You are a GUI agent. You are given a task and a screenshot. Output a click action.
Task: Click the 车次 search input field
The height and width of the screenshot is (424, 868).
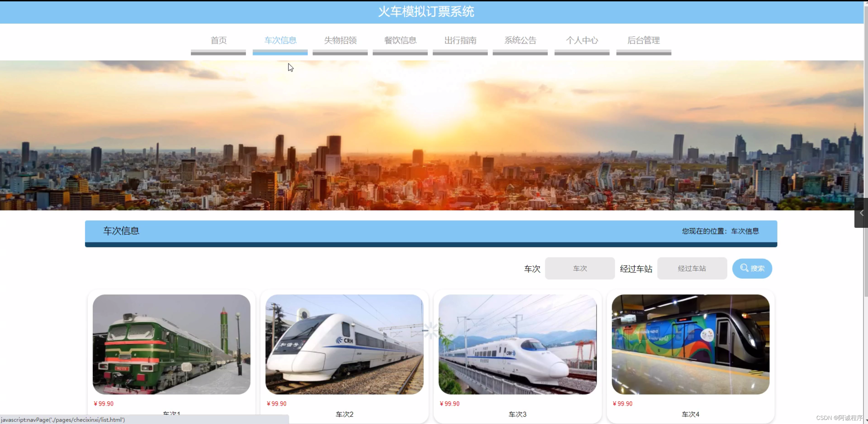[x=580, y=268]
